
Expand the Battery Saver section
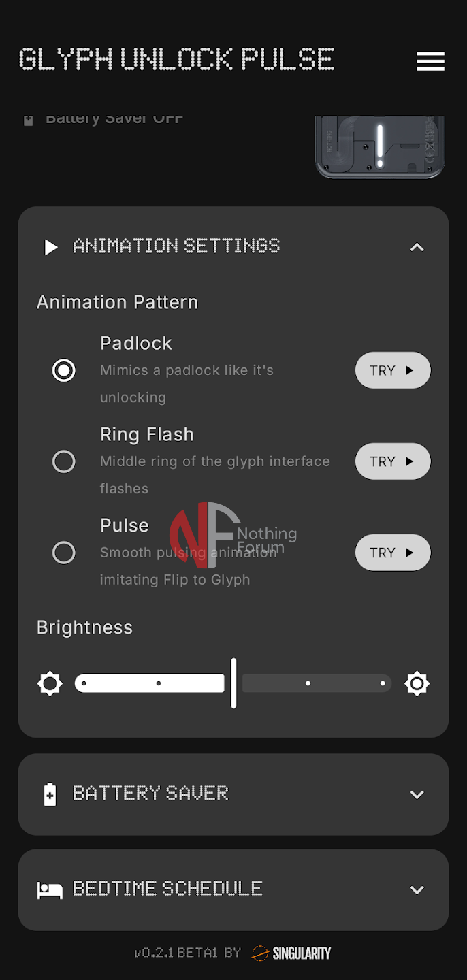tap(417, 794)
